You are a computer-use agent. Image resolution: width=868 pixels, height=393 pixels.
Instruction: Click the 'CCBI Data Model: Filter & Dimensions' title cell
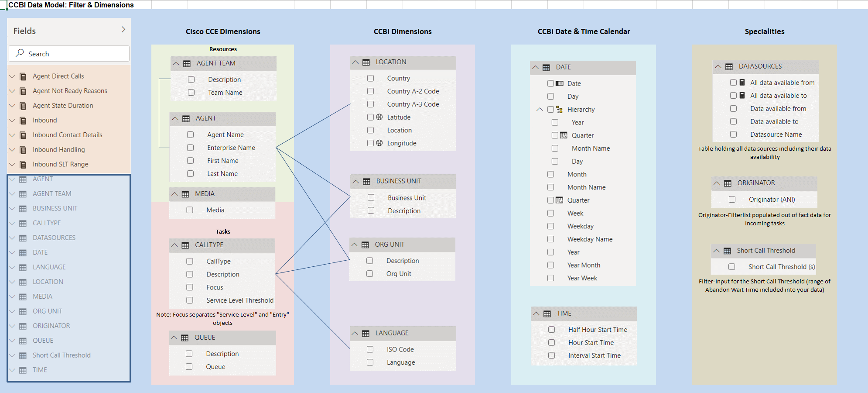tap(71, 5)
